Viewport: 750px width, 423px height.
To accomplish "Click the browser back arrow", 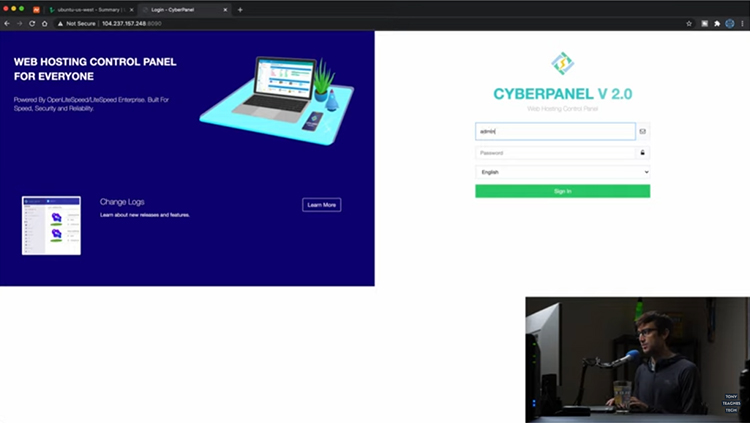I will tap(7, 23).
